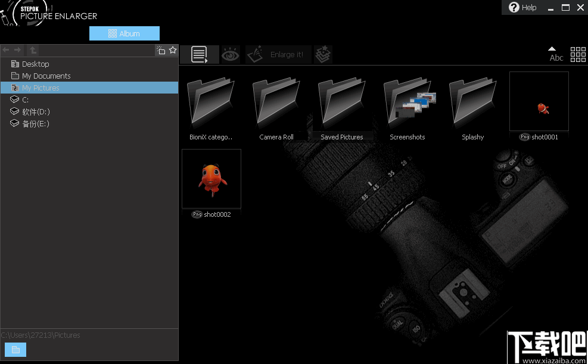
Task: Open the Album tab
Action: click(125, 33)
